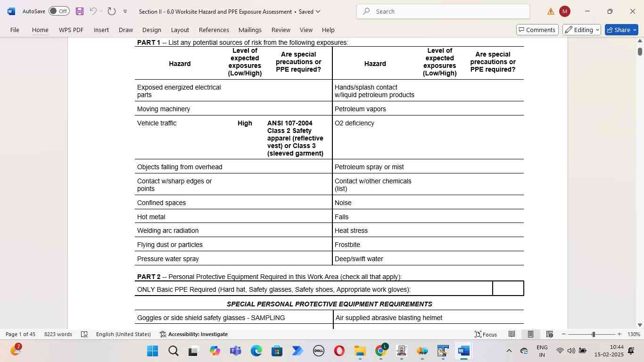Switch to Web Layout view icon
This screenshot has width=644, height=362.
click(549, 334)
